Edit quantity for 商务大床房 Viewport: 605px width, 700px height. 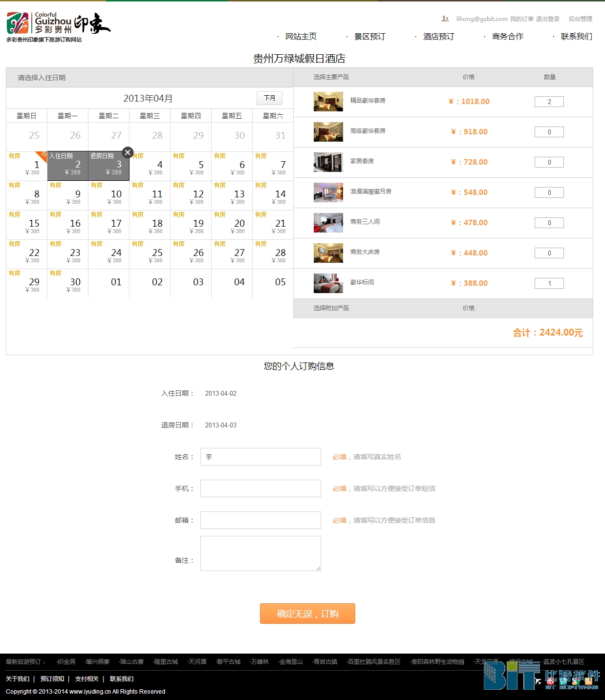tap(549, 253)
